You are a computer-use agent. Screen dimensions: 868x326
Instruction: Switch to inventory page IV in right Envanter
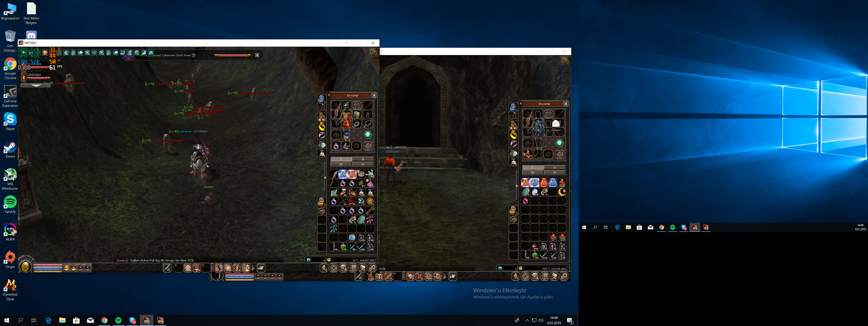click(x=554, y=173)
